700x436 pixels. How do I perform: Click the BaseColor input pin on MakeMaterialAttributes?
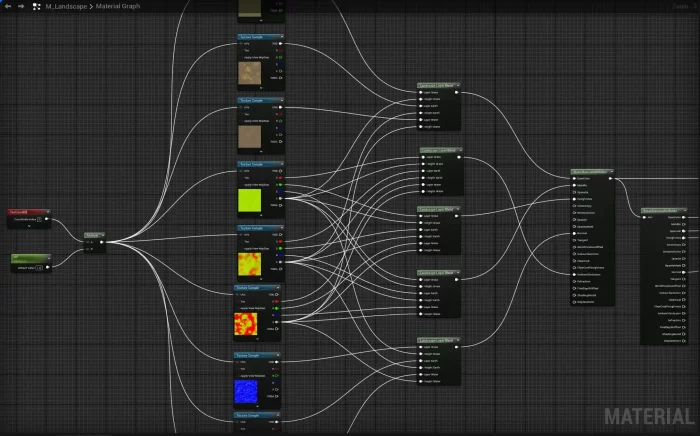tap(574, 180)
